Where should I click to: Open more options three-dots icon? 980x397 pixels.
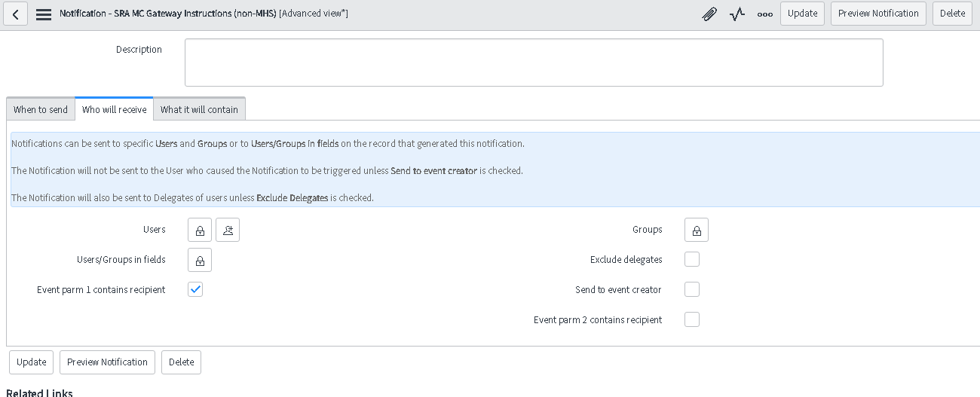click(x=765, y=14)
